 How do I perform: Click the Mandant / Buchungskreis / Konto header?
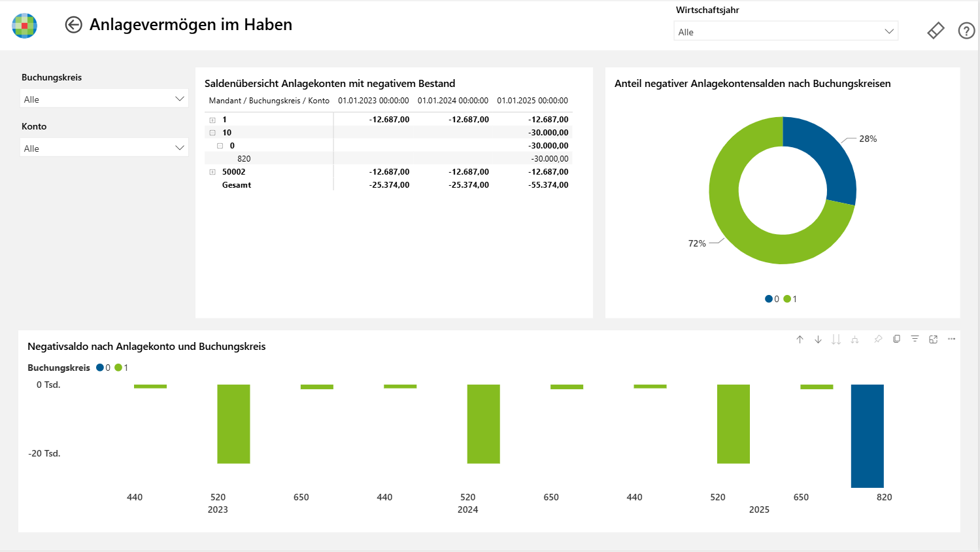click(269, 101)
